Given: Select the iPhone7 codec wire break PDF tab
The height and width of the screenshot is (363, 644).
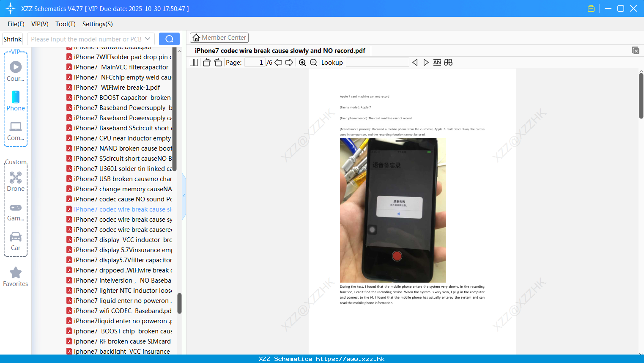Looking at the screenshot, I should point(280,51).
